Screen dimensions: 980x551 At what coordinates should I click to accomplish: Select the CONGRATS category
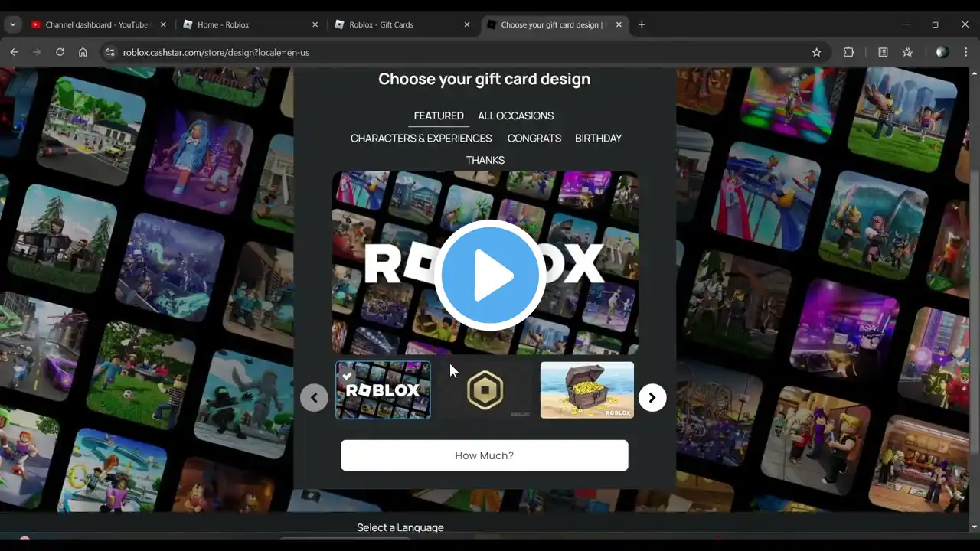(x=534, y=138)
